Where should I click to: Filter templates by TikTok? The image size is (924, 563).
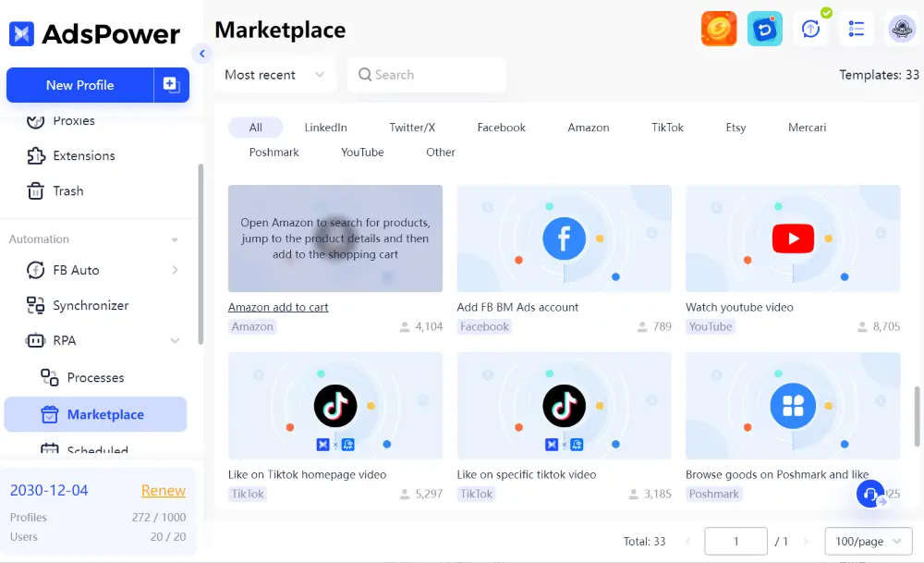click(668, 128)
